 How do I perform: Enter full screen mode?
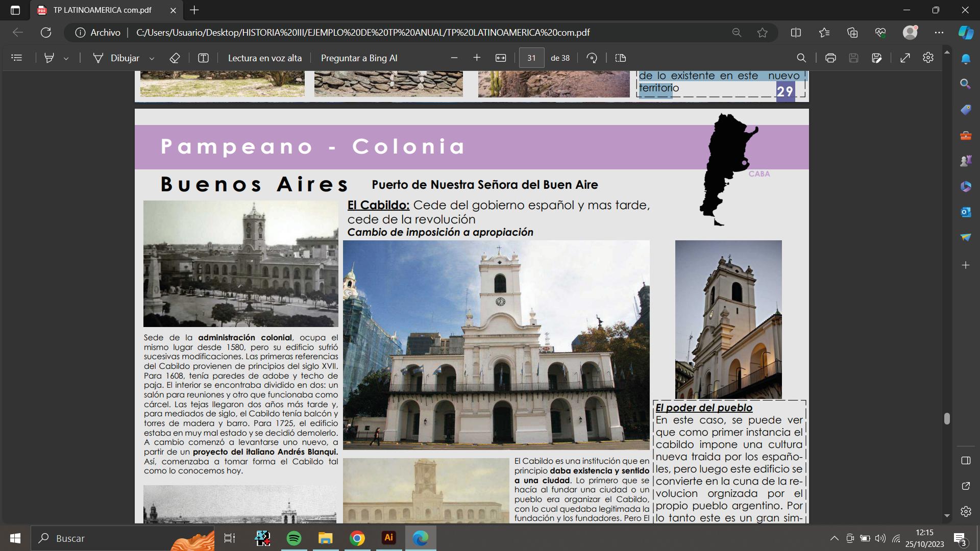[x=905, y=58]
